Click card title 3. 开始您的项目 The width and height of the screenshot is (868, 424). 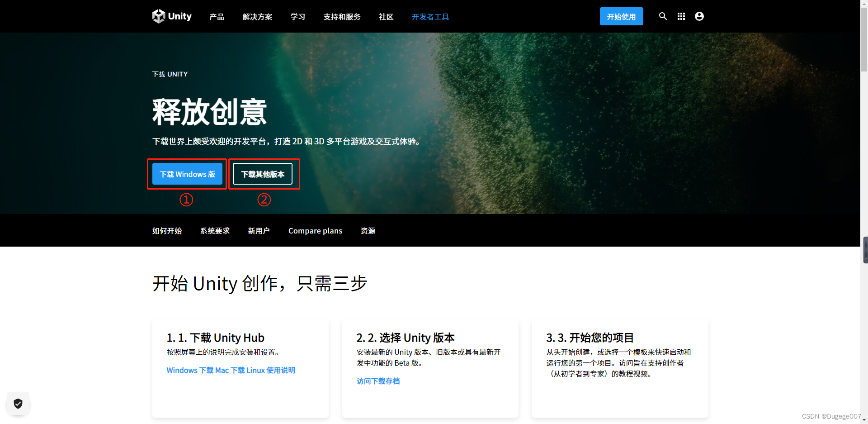coord(590,338)
